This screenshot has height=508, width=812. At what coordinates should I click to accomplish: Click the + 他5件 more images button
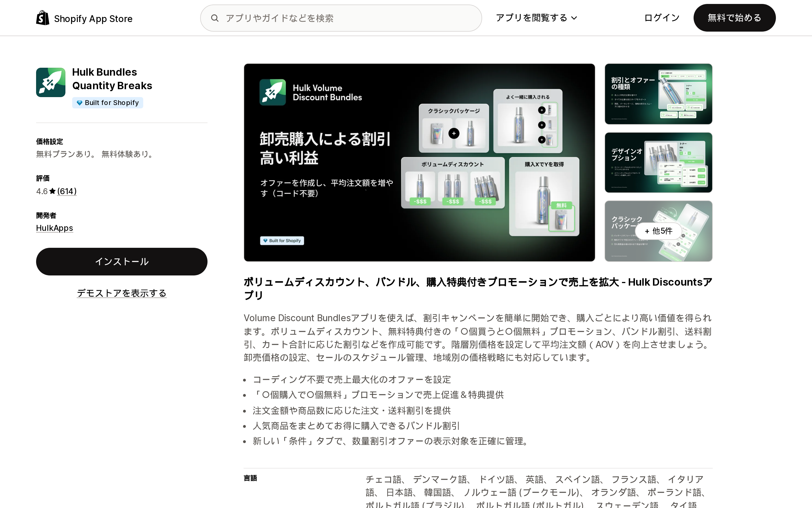[658, 231]
